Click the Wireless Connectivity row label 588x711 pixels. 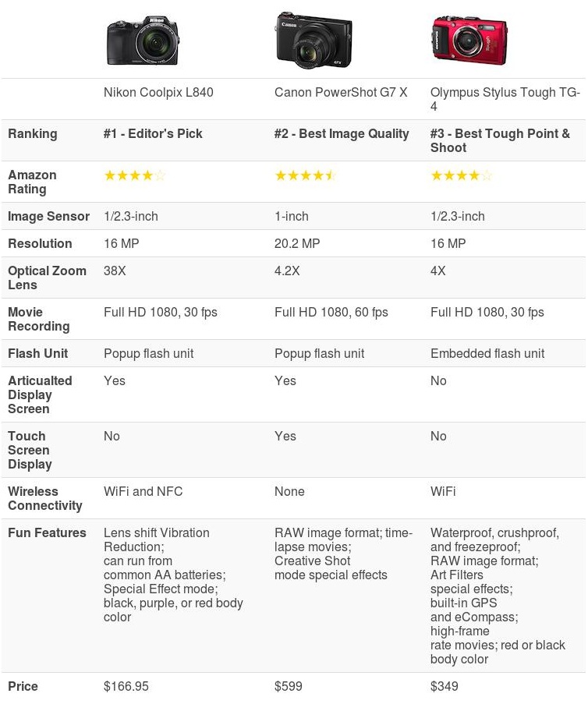click(x=44, y=499)
